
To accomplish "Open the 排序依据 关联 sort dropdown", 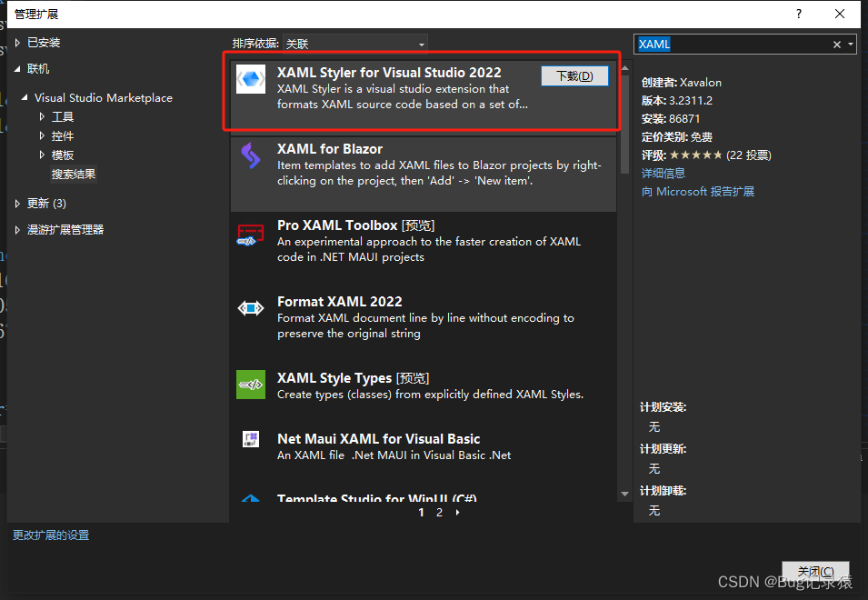I will pyautogui.click(x=354, y=44).
